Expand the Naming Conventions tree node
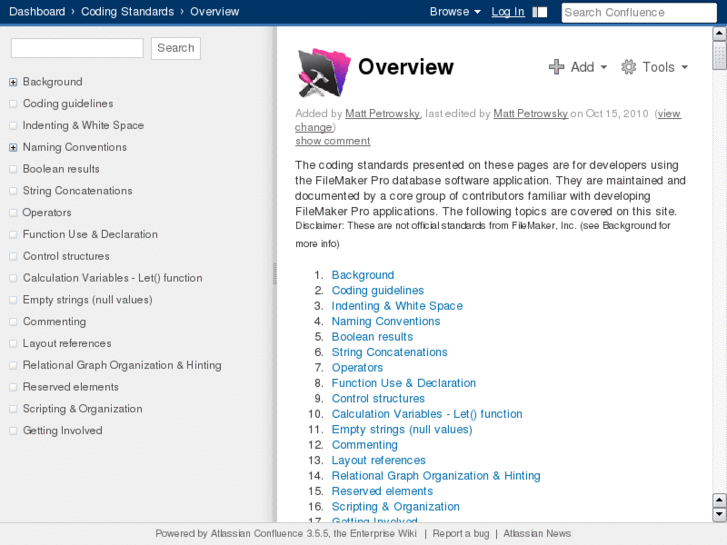 pos(13,147)
